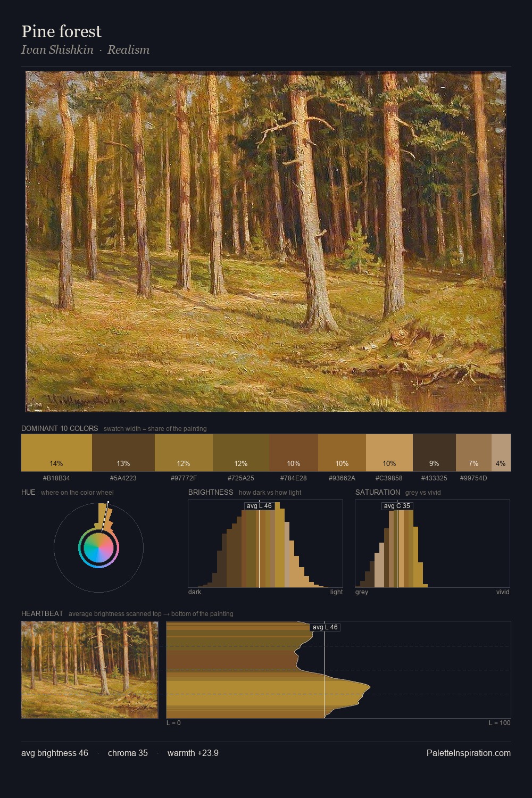Click the heartbeat 'average brightness scanned' caption
Screen dimensions: 532x798
tap(151, 613)
